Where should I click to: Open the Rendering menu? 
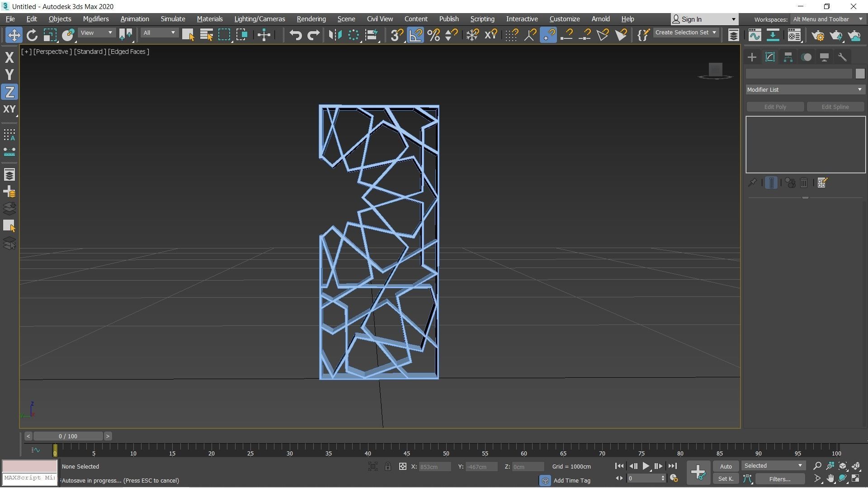(311, 19)
